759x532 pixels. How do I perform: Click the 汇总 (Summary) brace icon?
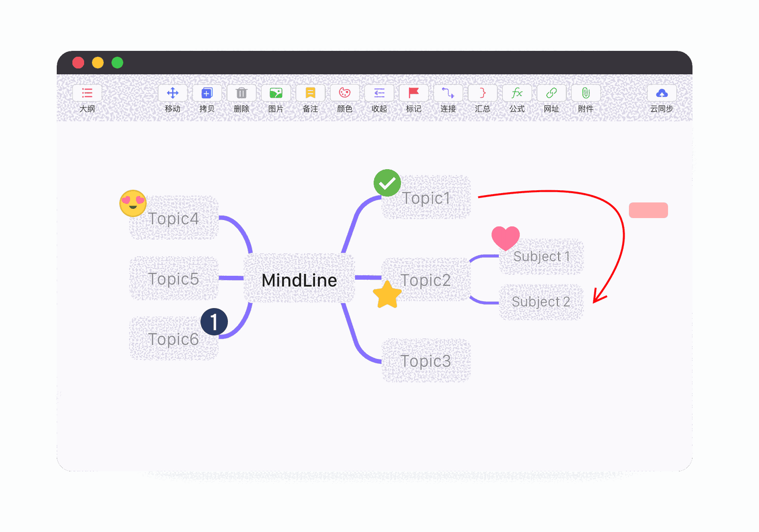(482, 93)
